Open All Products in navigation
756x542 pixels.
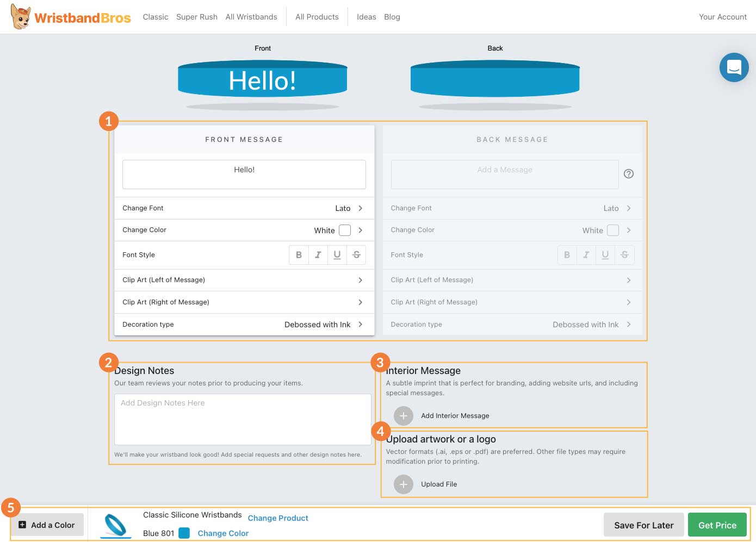coord(317,17)
